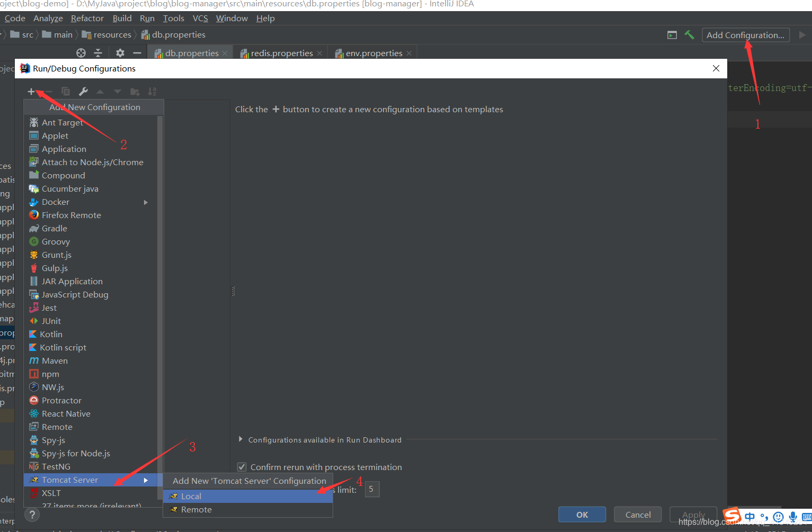Screen dimensions: 812x532
Task: Click the Move Up arrow icon
Action: 100,92
